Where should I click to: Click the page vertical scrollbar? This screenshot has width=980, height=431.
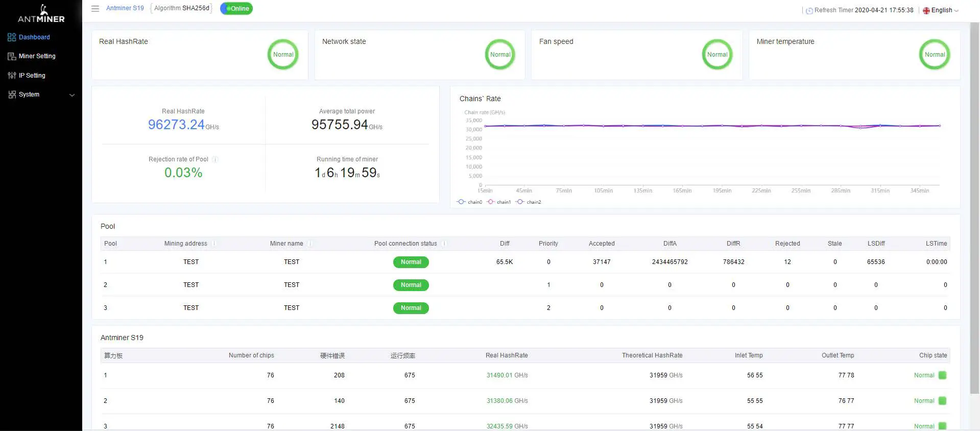(x=974, y=204)
